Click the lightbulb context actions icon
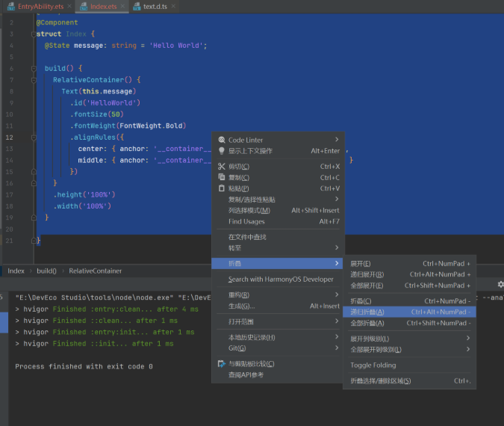This screenshot has width=504, height=426. (222, 151)
